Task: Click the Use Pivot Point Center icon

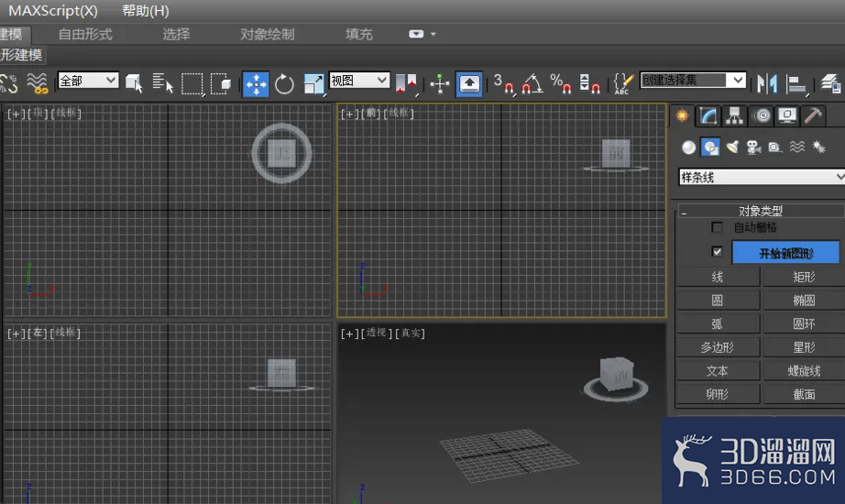Action: tap(406, 83)
